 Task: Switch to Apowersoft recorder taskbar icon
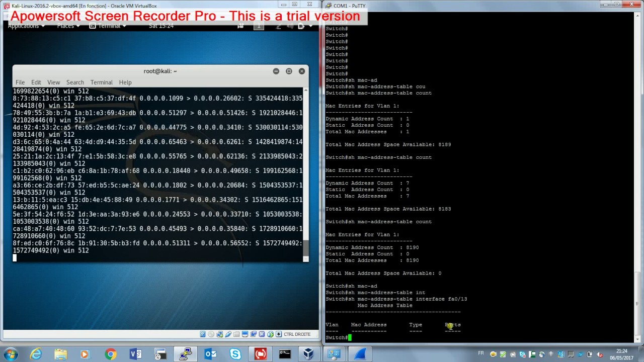point(260,354)
